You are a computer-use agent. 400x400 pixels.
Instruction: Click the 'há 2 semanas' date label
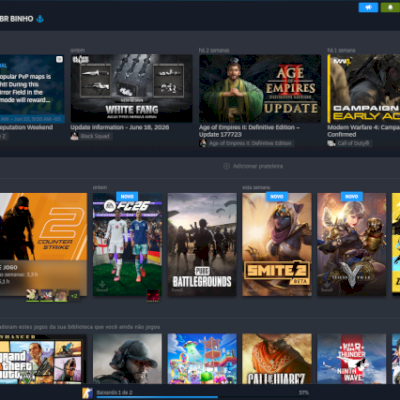click(214, 50)
